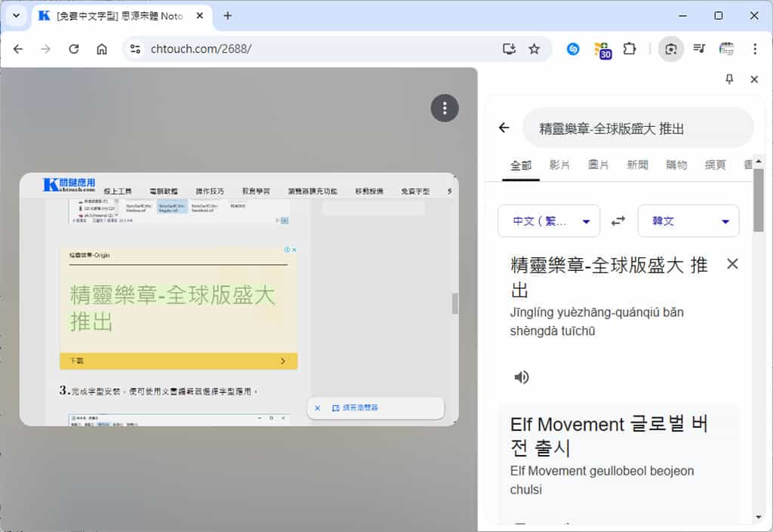Select the 影片 results tab

[x=559, y=165]
